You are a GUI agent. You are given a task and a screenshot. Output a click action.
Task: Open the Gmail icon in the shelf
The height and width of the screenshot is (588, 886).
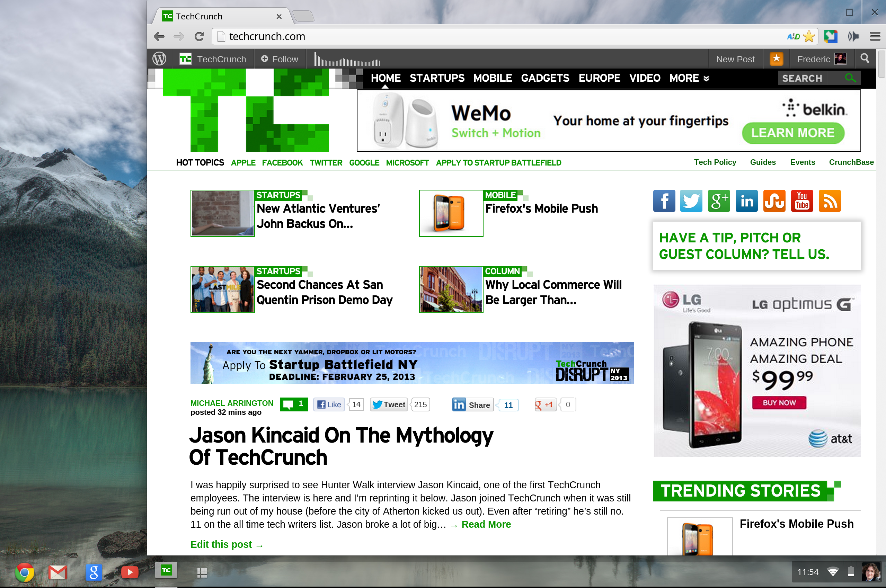coord(58,572)
